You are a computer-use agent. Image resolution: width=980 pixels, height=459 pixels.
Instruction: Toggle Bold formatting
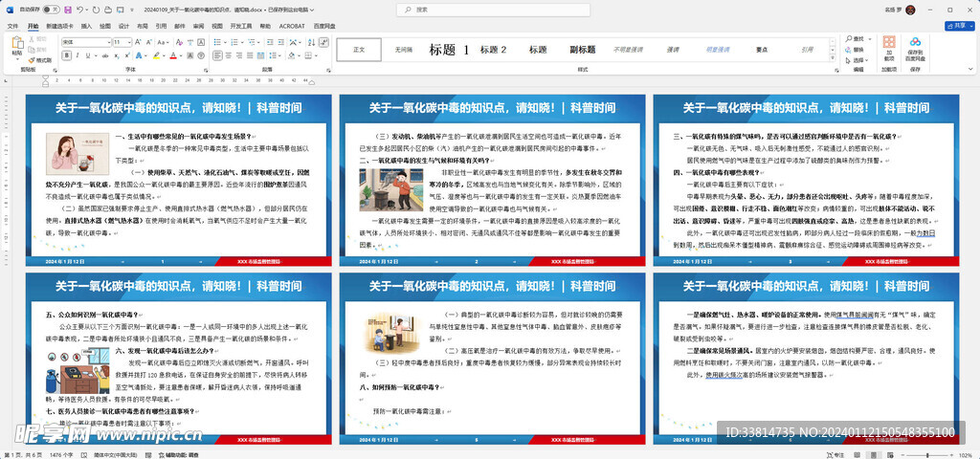[67, 55]
